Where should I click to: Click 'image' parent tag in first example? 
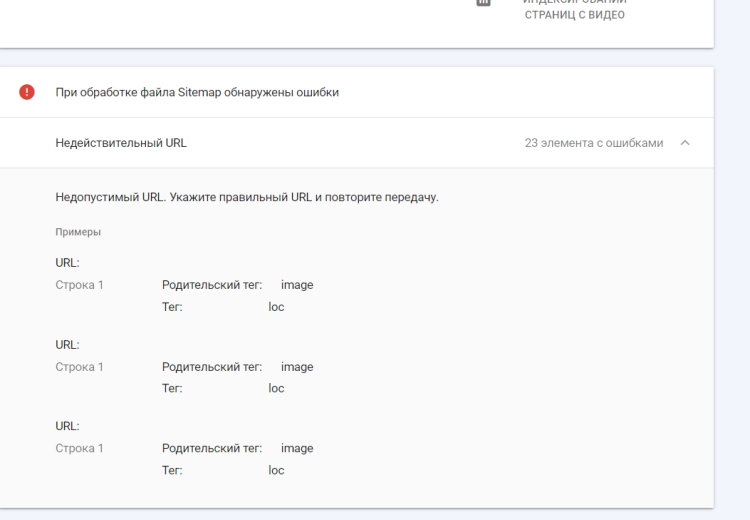pos(297,285)
